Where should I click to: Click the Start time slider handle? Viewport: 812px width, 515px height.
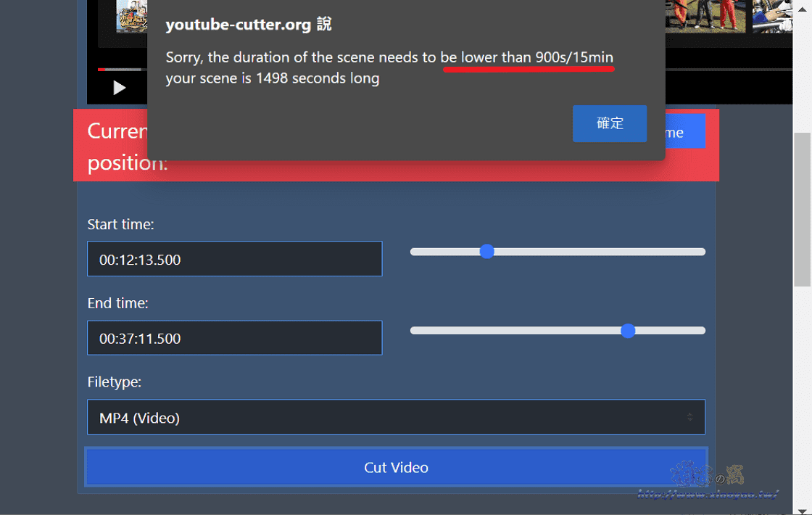pos(486,251)
